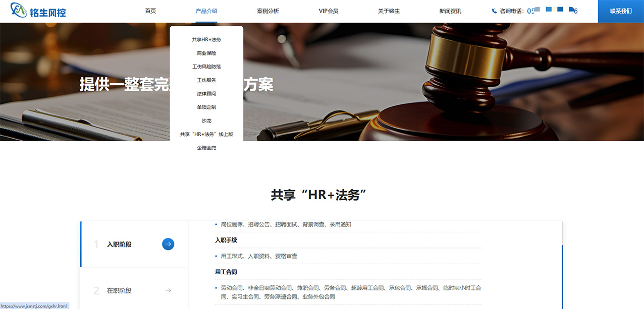644x309 pixels.
Task: Click blue arrow icon next to 入职阶段
Action: click(168, 244)
